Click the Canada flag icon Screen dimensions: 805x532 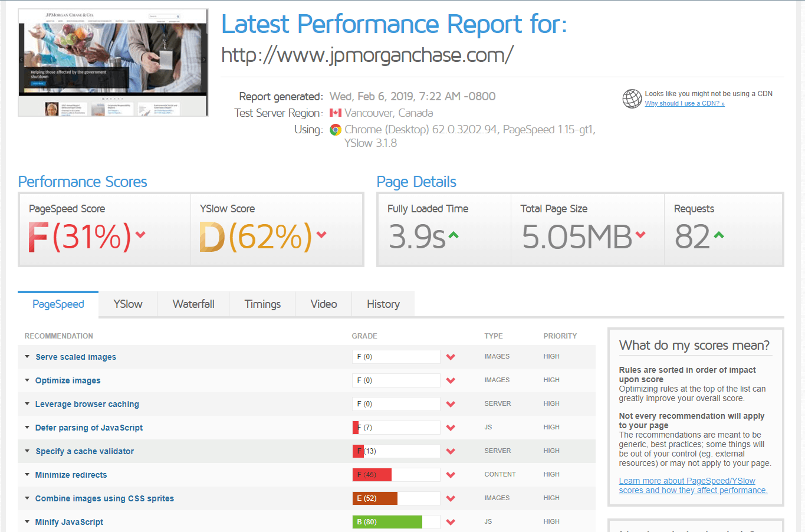tap(335, 113)
